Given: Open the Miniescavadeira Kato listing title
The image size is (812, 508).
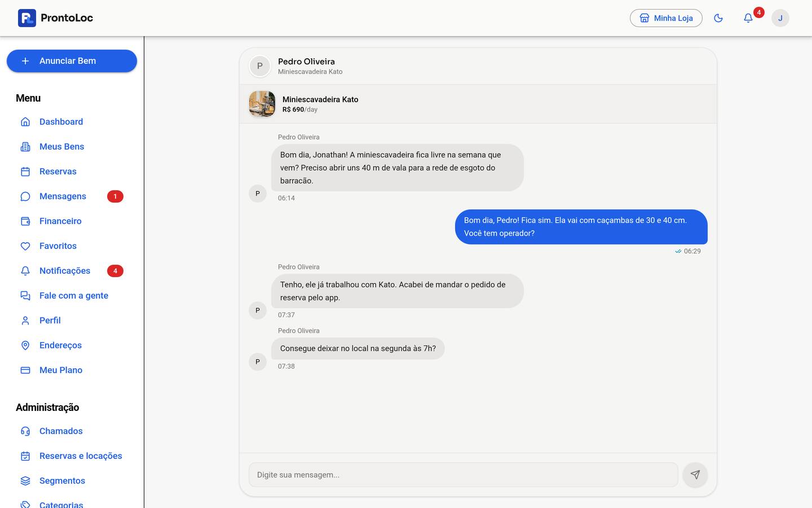Looking at the screenshot, I should coord(320,99).
